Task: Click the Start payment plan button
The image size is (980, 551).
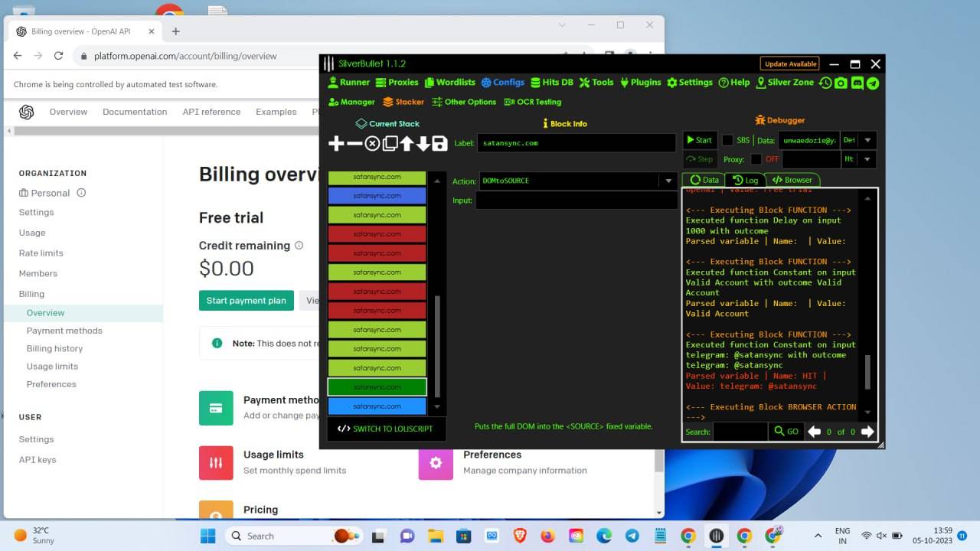Action: tap(247, 301)
